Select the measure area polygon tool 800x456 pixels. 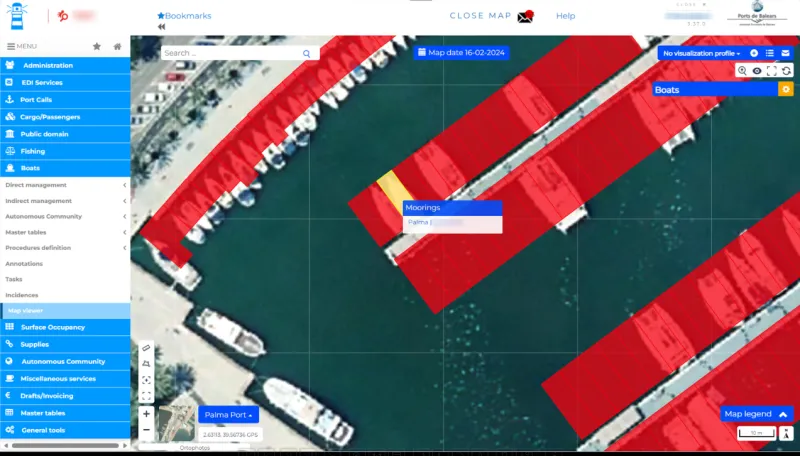click(146, 364)
